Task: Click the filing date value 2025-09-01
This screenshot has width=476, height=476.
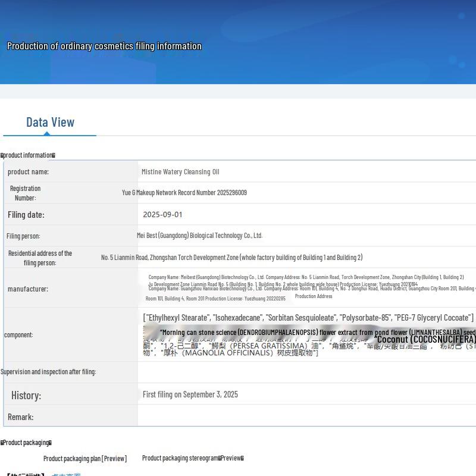Action: coord(162,215)
